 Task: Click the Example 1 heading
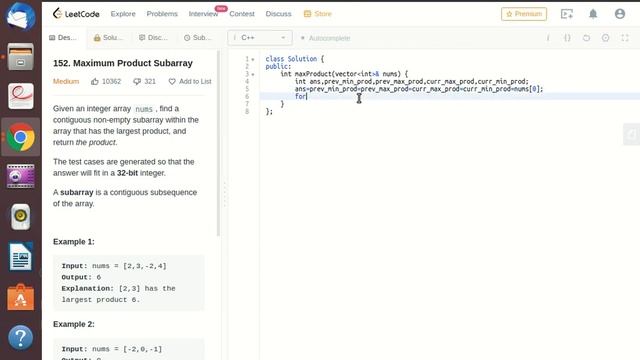pyautogui.click(x=74, y=242)
